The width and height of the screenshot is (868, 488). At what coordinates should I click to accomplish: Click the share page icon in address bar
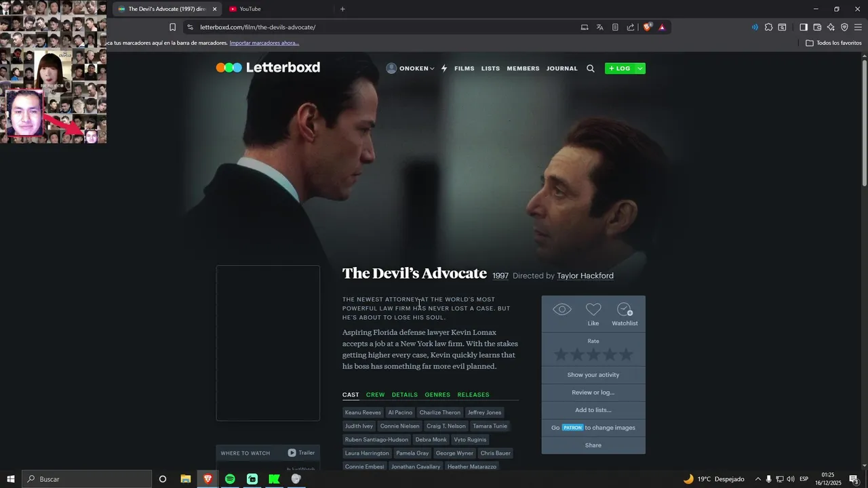631,27
